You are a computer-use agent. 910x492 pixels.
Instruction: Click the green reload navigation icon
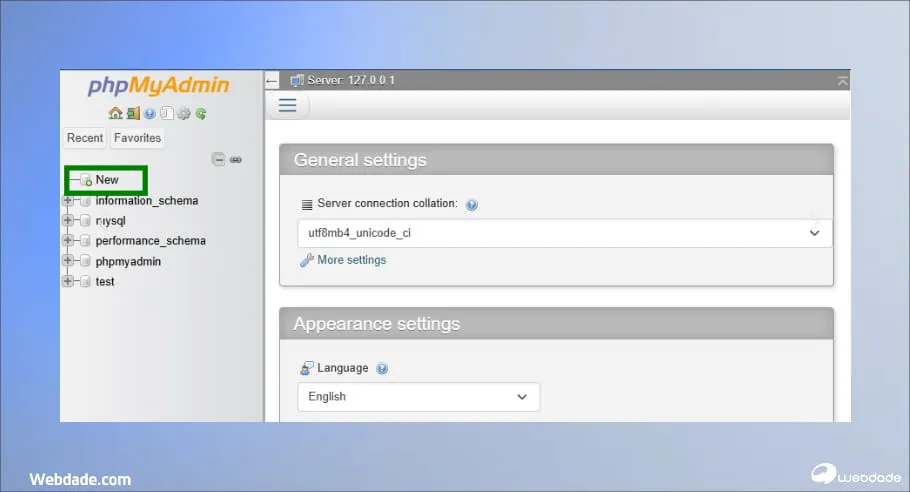click(201, 114)
